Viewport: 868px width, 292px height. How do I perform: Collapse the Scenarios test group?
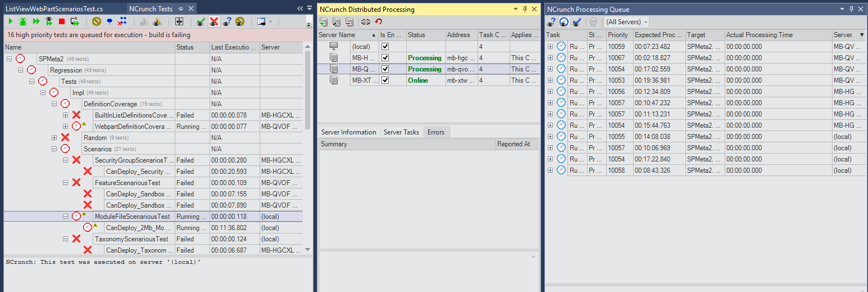point(54,149)
